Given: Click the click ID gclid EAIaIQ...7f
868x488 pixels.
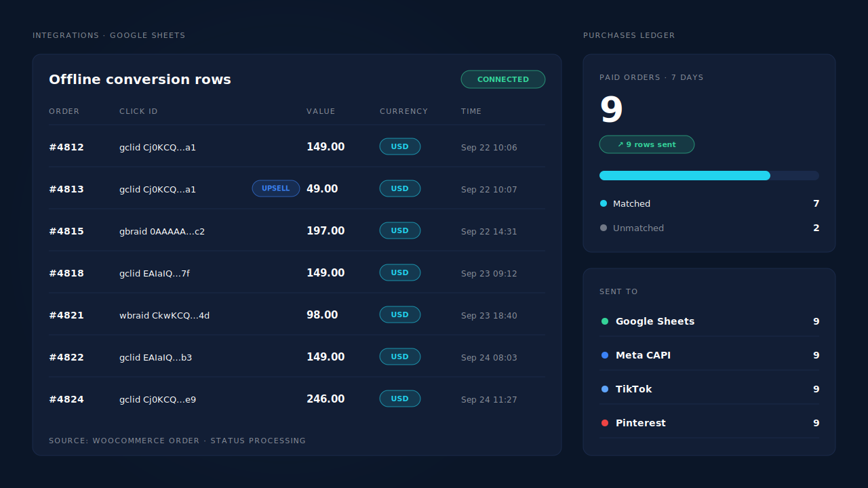Looking at the screenshot, I should [x=155, y=273].
